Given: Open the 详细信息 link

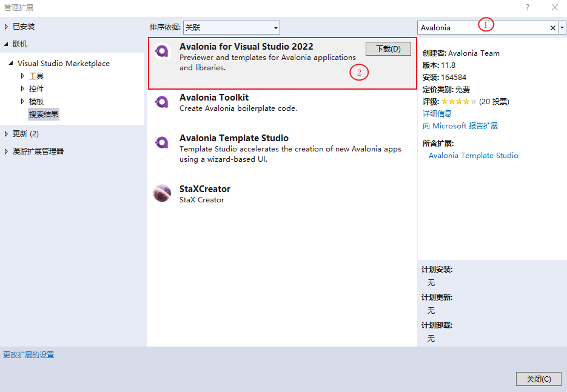Looking at the screenshot, I should 437,114.
